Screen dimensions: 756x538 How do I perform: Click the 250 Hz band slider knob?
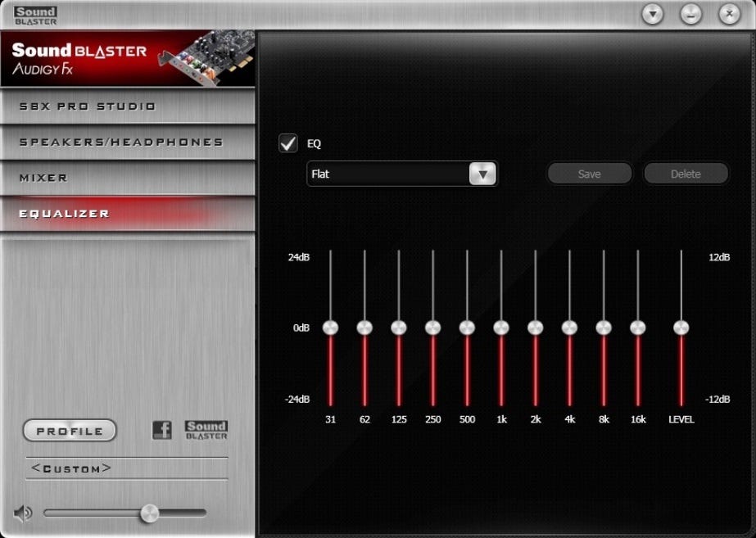[x=433, y=328]
